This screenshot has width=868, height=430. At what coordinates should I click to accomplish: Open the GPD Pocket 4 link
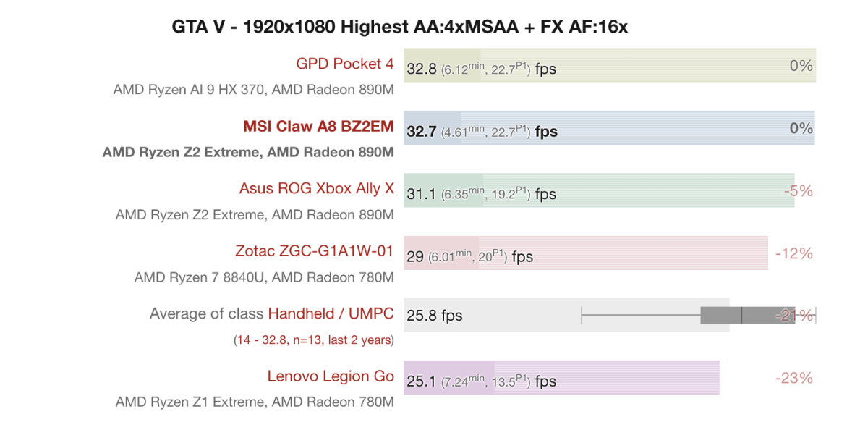[x=344, y=64]
